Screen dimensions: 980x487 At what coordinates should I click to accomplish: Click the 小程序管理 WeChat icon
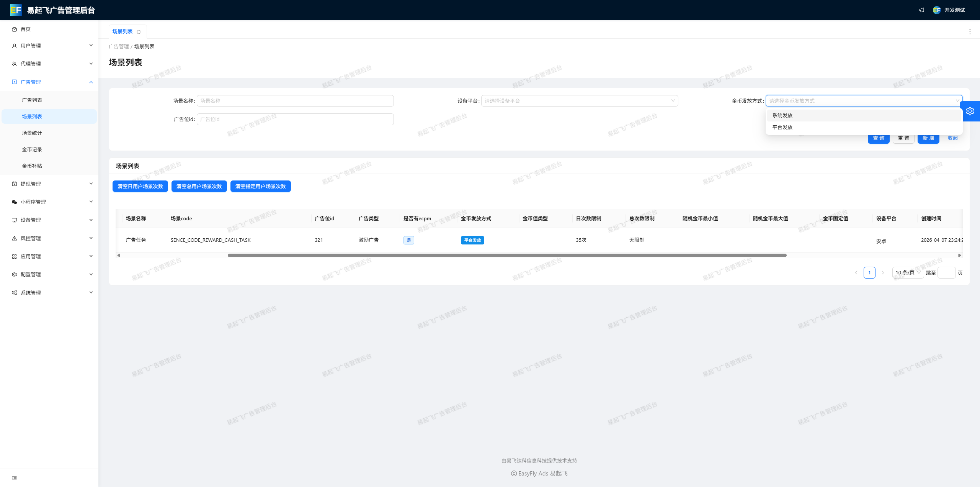click(x=14, y=202)
